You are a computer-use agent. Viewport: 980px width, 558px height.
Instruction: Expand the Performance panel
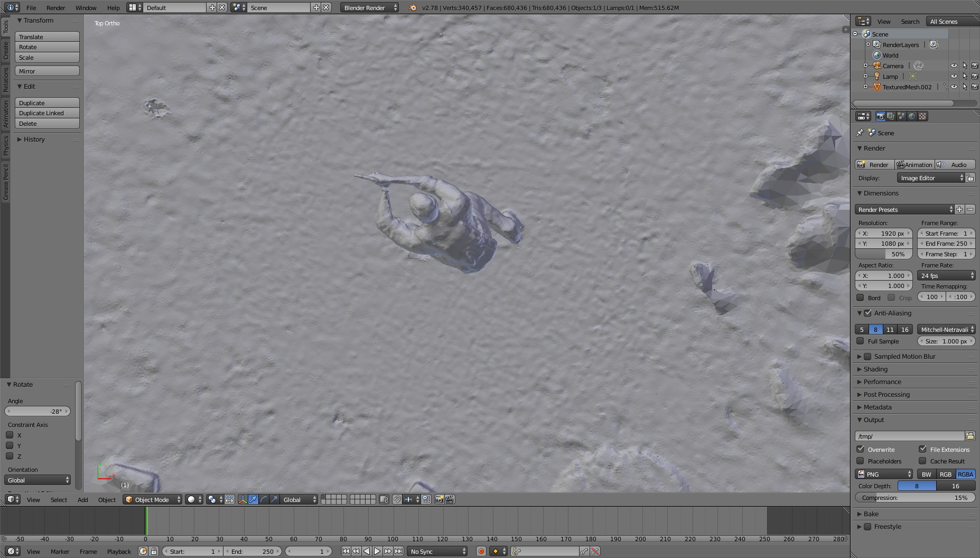tap(882, 382)
